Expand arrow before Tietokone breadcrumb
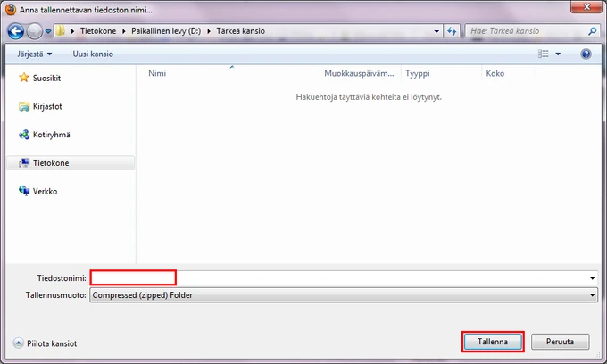Image resolution: width=607 pixels, height=364 pixels. tap(73, 31)
